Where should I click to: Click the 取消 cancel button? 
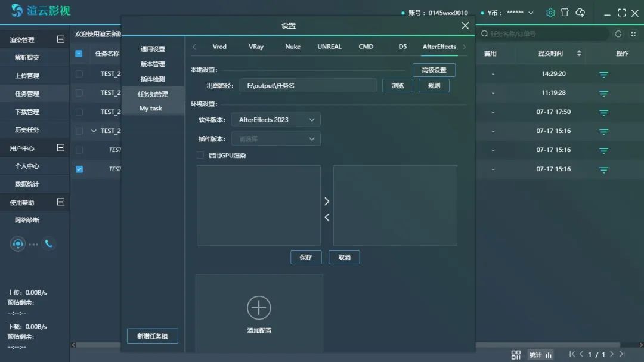pos(344,257)
